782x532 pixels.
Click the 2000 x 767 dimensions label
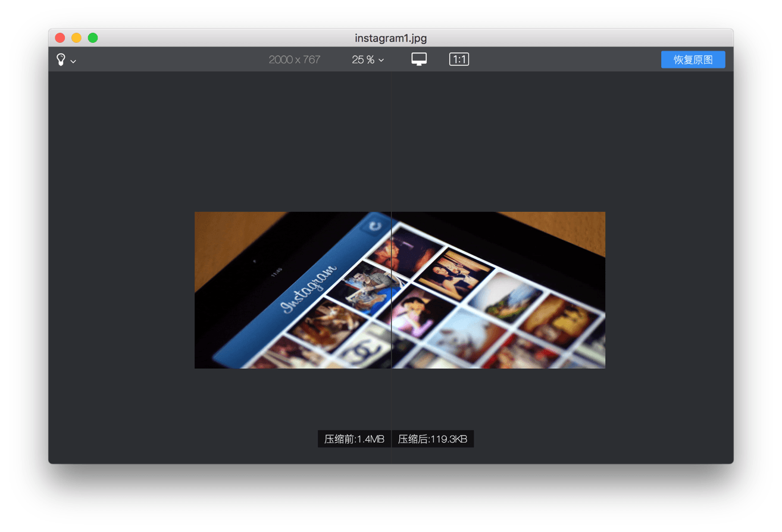[x=295, y=60]
